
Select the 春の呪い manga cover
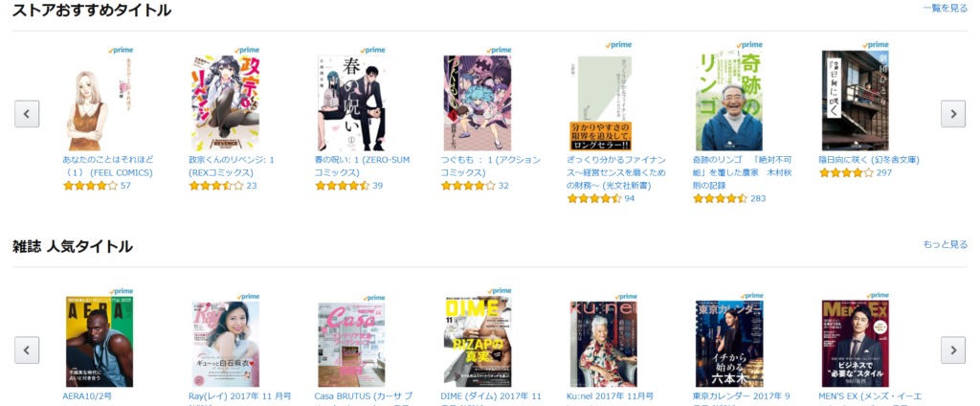[x=351, y=103]
